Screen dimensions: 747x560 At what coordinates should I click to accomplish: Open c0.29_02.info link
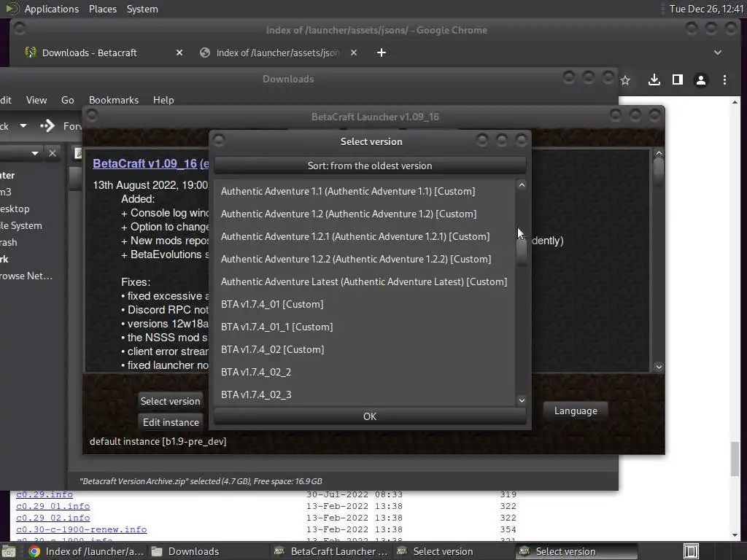(x=53, y=518)
